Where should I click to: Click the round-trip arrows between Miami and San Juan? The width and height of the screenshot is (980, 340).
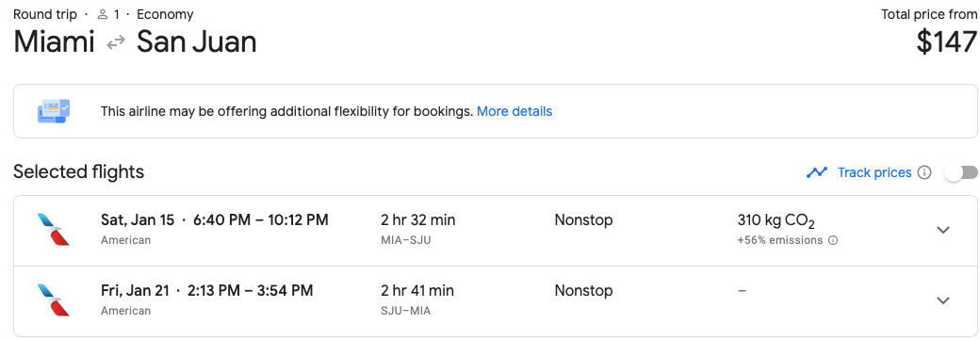(x=116, y=43)
